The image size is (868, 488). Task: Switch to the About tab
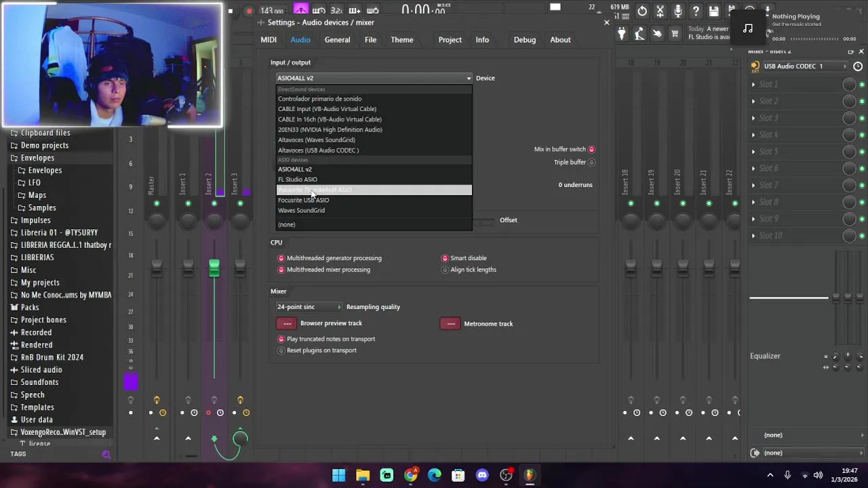pos(560,40)
